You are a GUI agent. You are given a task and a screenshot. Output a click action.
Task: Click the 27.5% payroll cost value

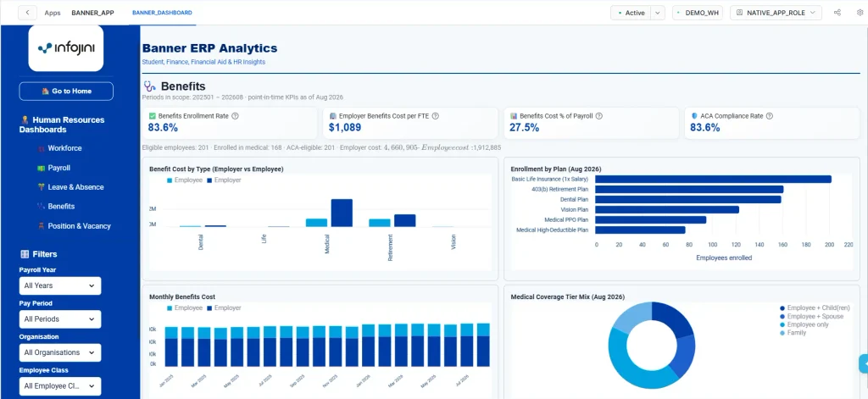click(524, 128)
